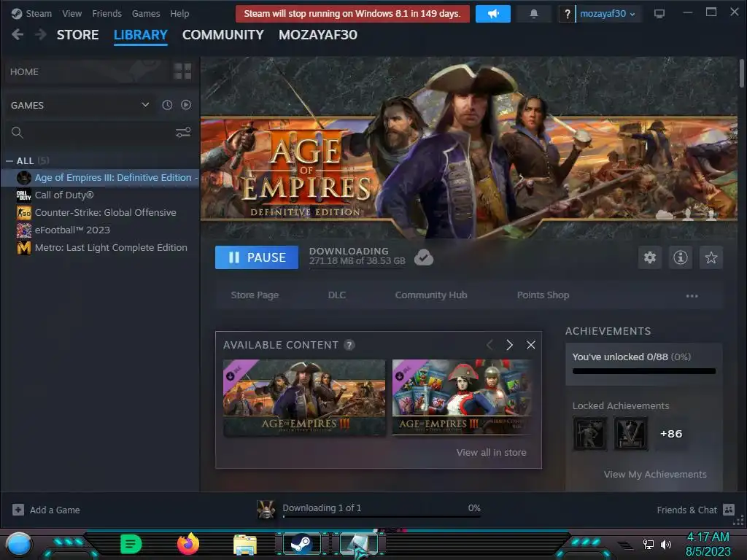
Task: Go to the STORE tab
Action: pyautogui.click(x=77, y=35)
